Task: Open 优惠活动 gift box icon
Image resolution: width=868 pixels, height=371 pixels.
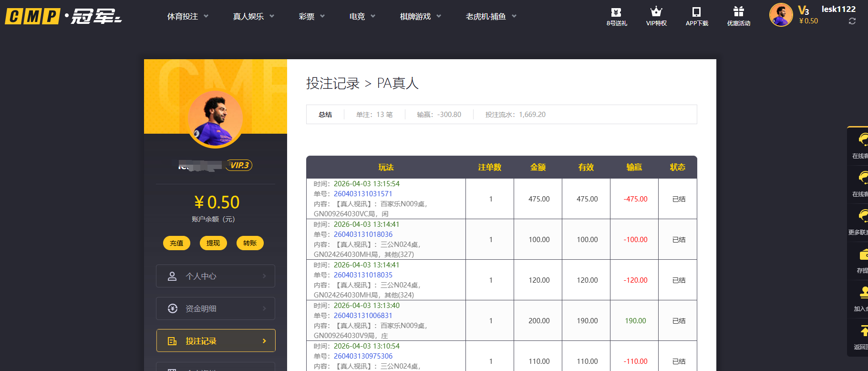Action: [738, 11]
